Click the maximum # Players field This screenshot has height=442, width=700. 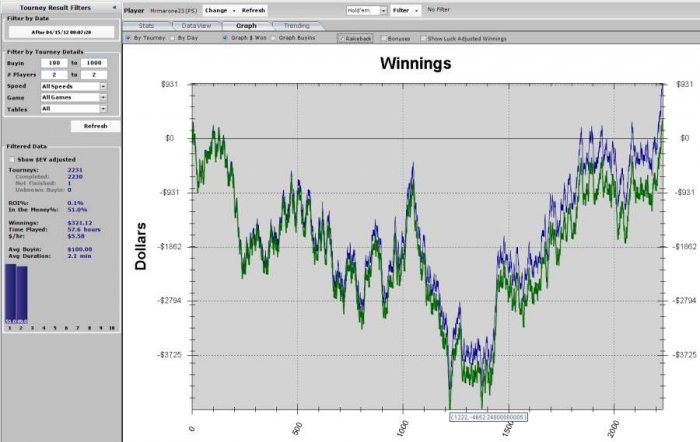point(94,75)
